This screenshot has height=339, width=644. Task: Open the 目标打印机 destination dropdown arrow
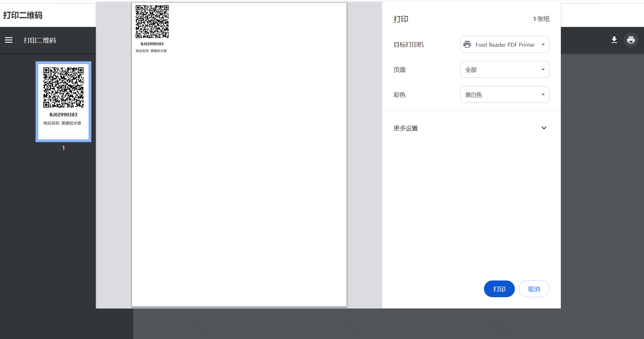tap(543, 45)
